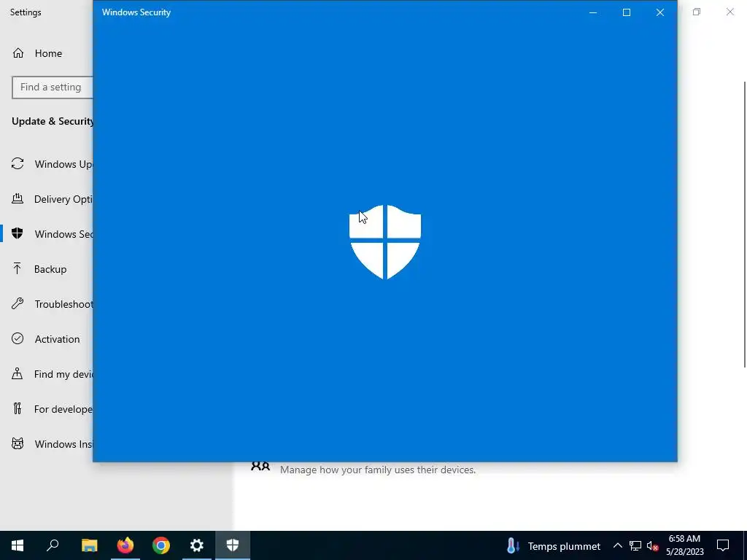
Task: Click "Manage how your family uses their devices."
Action: point(378,470)
